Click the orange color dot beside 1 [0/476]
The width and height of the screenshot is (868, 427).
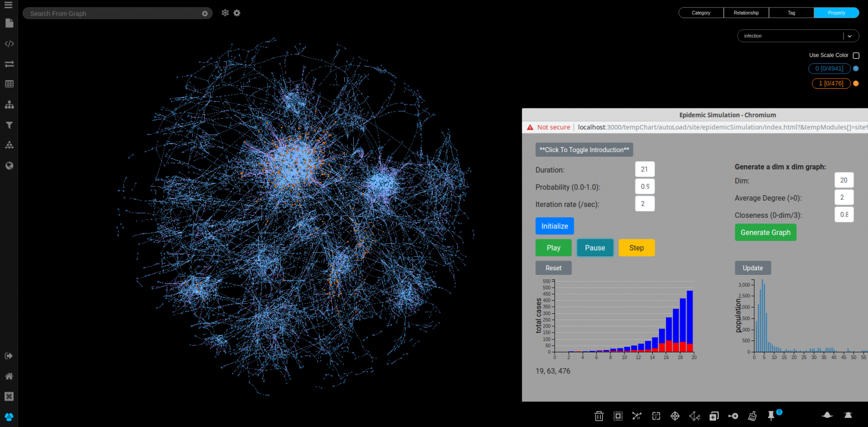[x=856, y=83]
